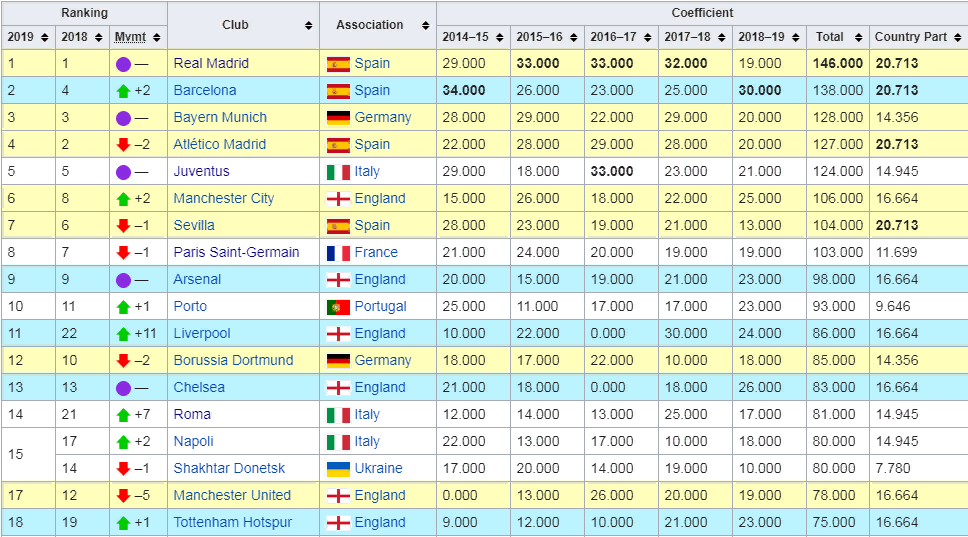968x537 pixels.
Task: Select Paris Saint-Germain country part 11.699
Action: pos(896,252)
